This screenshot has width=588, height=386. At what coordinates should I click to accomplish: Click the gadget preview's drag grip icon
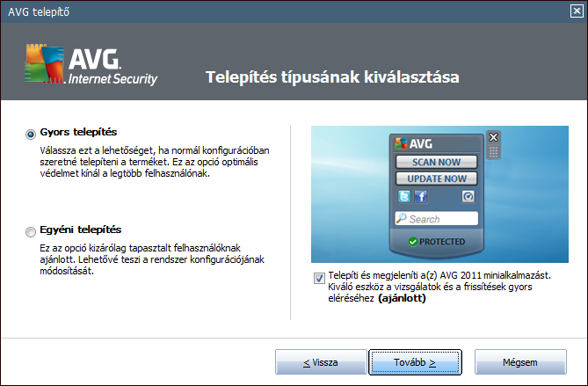click(x=493, y=152)
